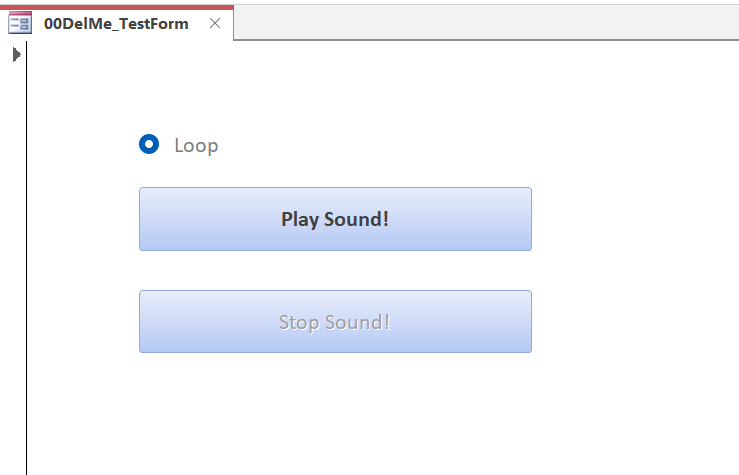Image resolution: width=739 pixels, height=475 pixels.
Task: Select the Loop radio button
Action: [149, 145]
